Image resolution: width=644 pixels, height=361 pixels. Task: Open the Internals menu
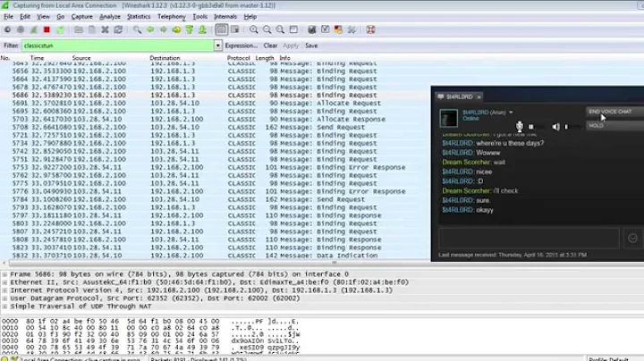point(225,17)
